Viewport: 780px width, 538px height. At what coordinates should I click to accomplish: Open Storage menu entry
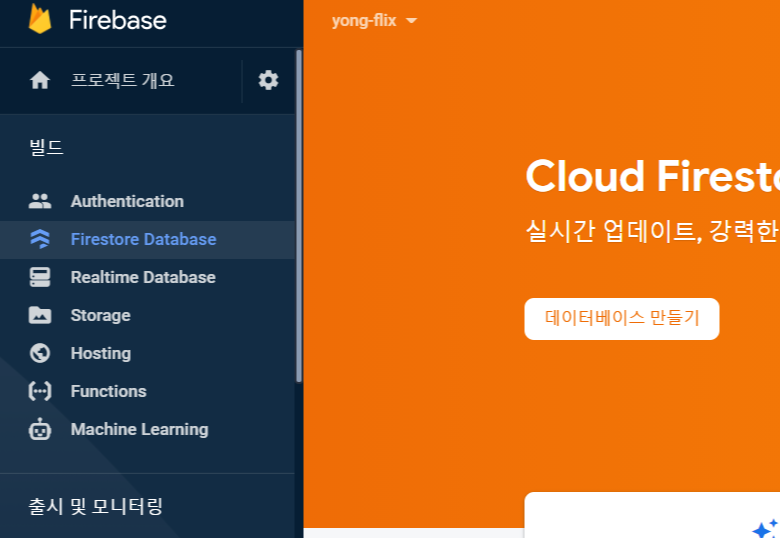148,315
